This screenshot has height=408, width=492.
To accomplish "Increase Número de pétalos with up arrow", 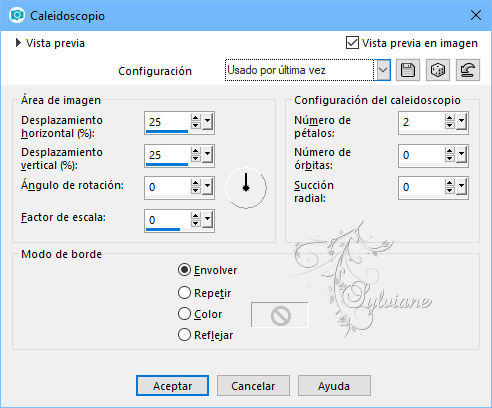I will (449, 118).
